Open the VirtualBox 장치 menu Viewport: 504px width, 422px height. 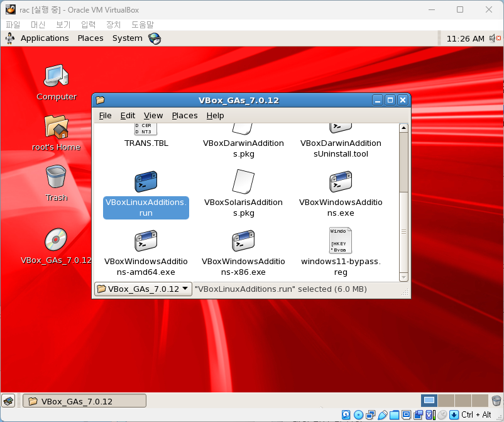[x=113, y=25]
